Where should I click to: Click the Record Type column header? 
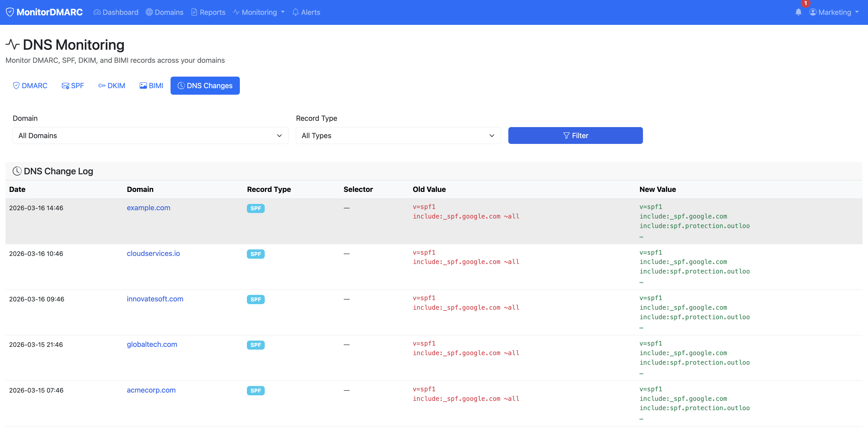click(x=269, y=189)
